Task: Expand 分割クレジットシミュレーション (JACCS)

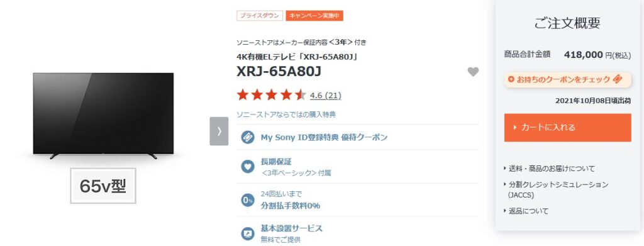Action: pyautogui.click(x=556, y=189)
